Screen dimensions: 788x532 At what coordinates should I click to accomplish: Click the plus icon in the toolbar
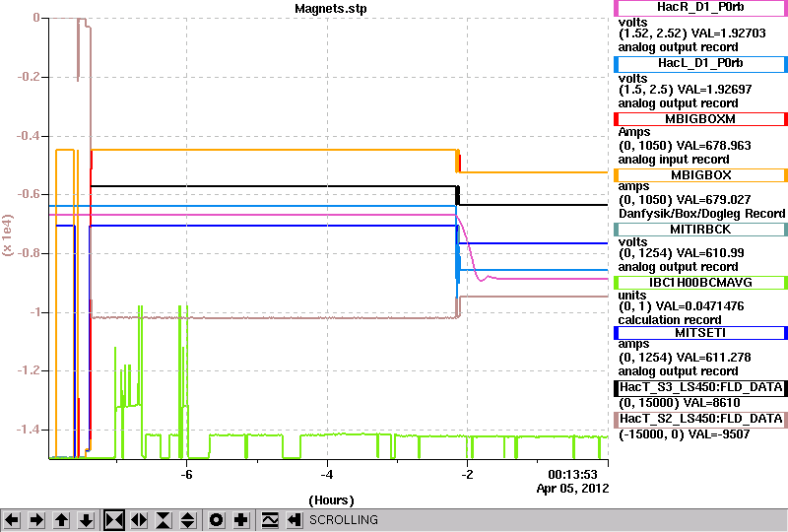pyautogui.click(x=241, y=519)
